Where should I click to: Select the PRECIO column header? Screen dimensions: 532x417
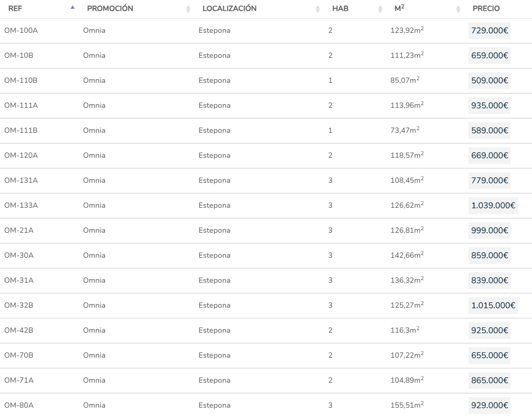pos(486,9)
